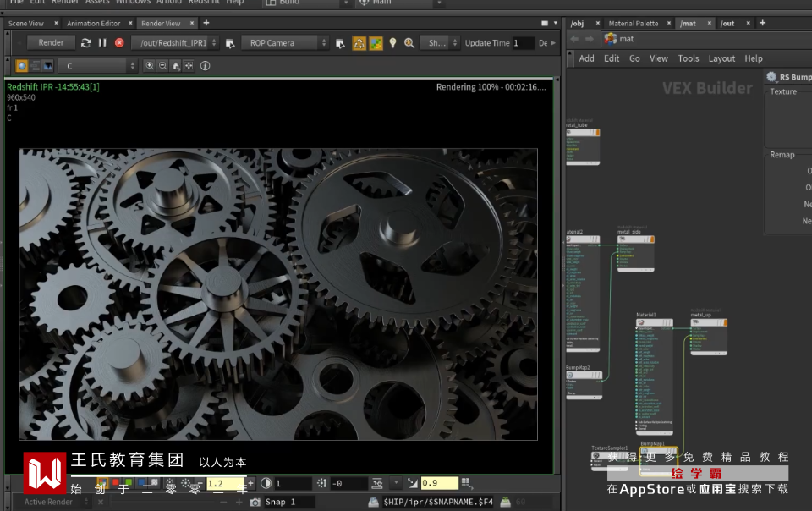
Task: Click the refresh render icon
Action: (85, 42)
